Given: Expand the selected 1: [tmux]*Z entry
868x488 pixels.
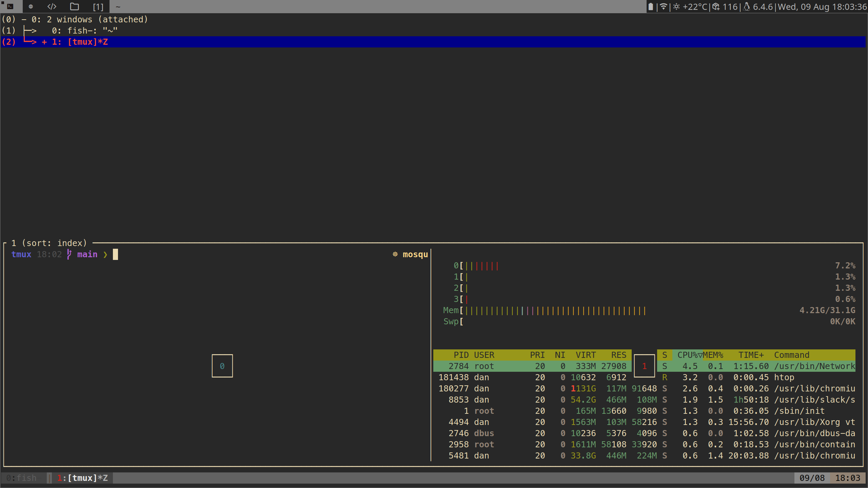Looking at the screenshot, I should [x=44, y=42].
